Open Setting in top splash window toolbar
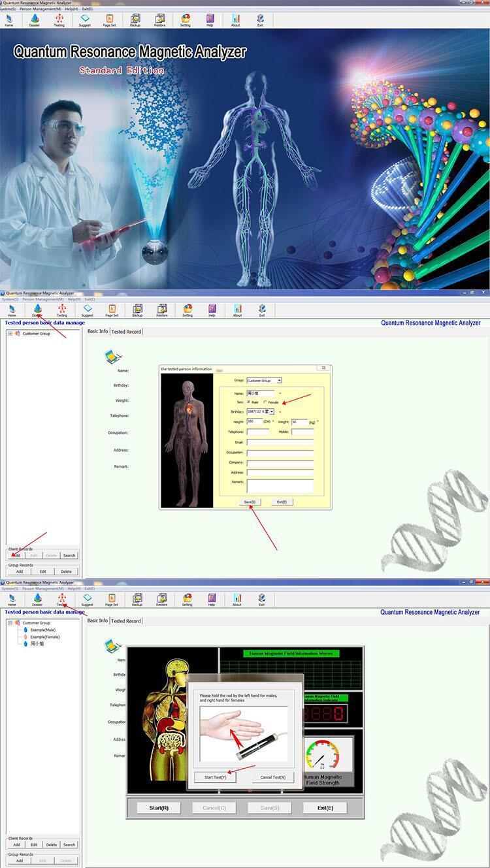Image resolution: width=490 pixels, height=868 pixels. tap(186, 19)
